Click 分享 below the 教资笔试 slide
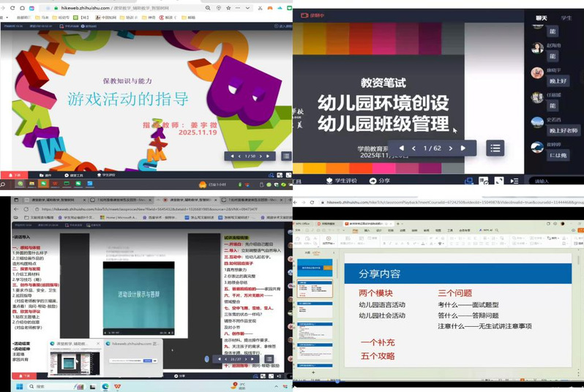This screenshot has width=584, height=392. 381,180
